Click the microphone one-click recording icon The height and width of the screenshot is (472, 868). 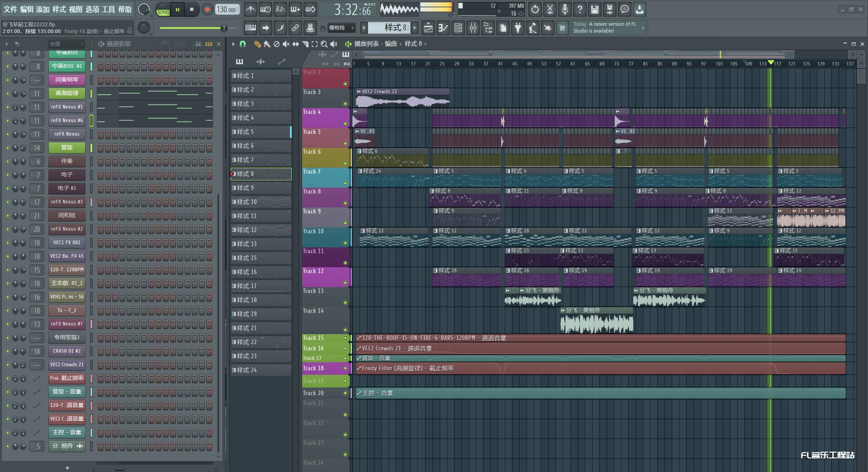(565, 9)
